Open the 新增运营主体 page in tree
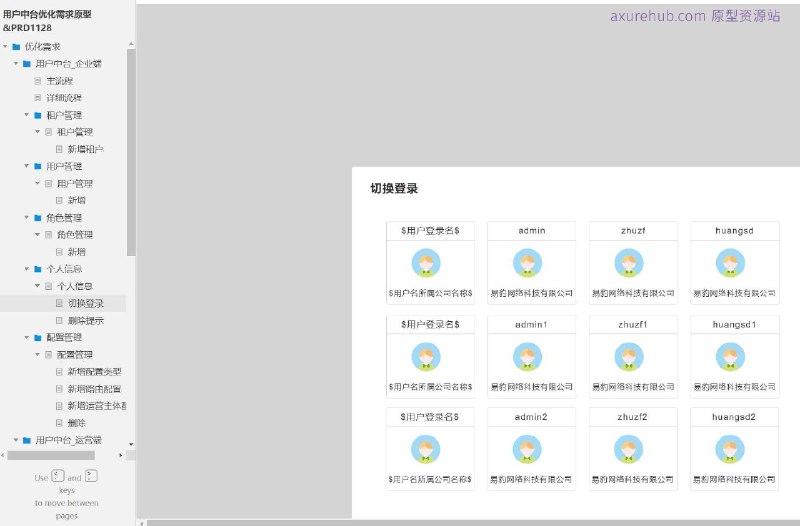The width and height of the screenshot is (800, 526). [97, 406]
